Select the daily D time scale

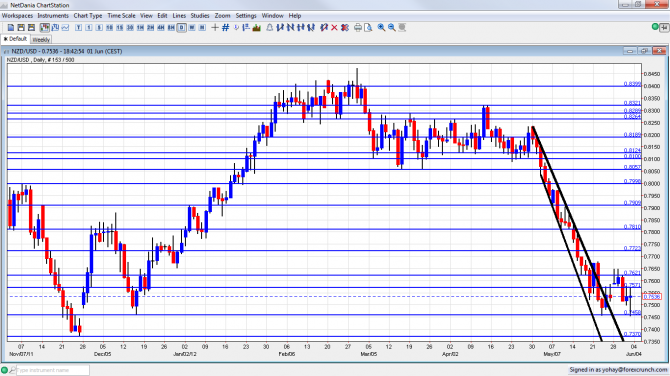(x=182, y=28)
